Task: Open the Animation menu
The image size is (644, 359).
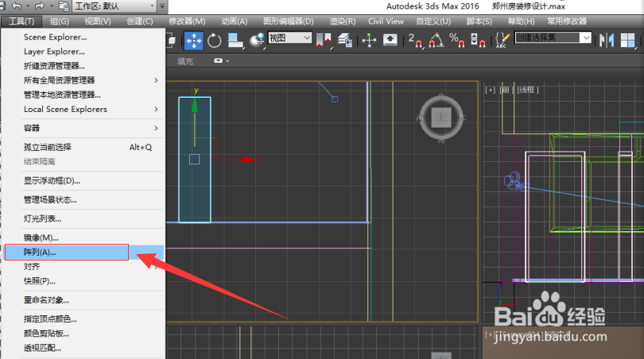Action: (x=235, y=21)
